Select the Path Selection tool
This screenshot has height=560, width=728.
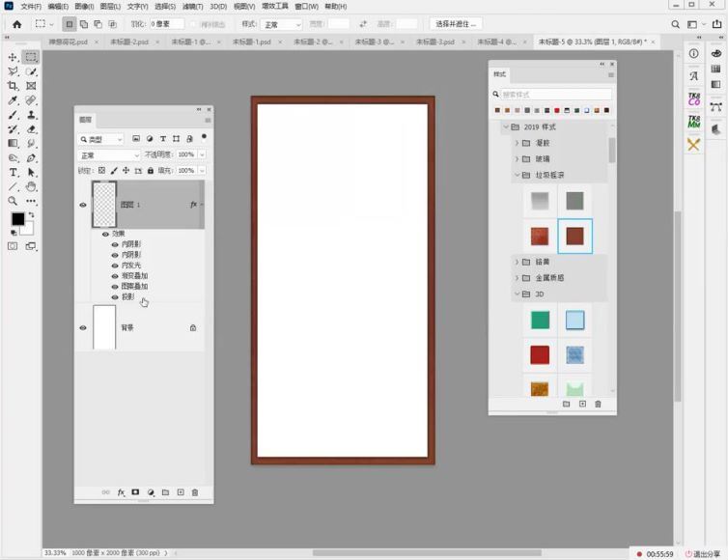(x=31, y=172)
